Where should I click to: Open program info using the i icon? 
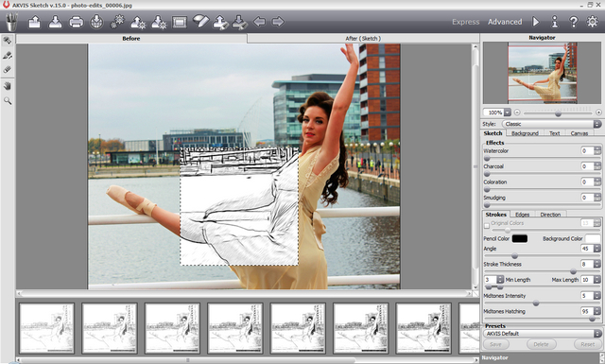click(555, 22)
